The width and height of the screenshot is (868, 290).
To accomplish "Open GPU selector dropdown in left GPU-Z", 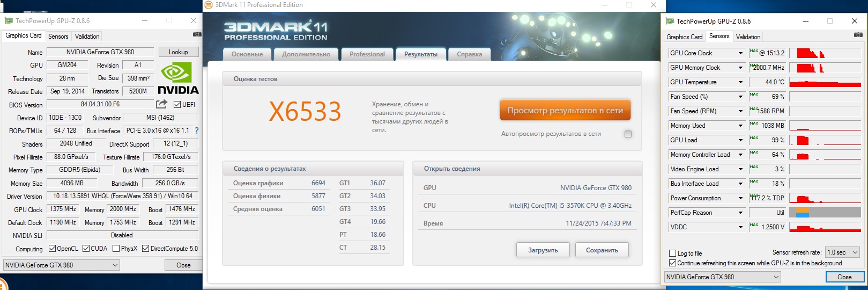I will (62, 265).
